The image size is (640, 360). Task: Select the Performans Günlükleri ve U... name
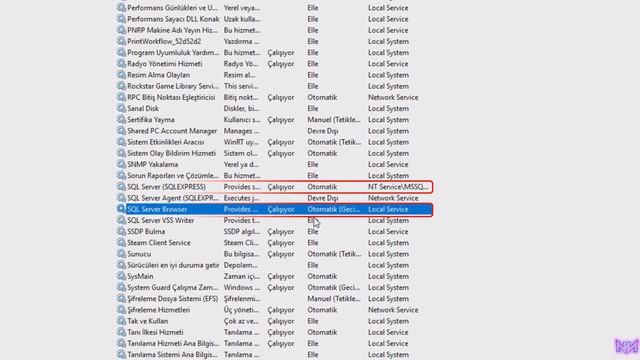[172, 8]
